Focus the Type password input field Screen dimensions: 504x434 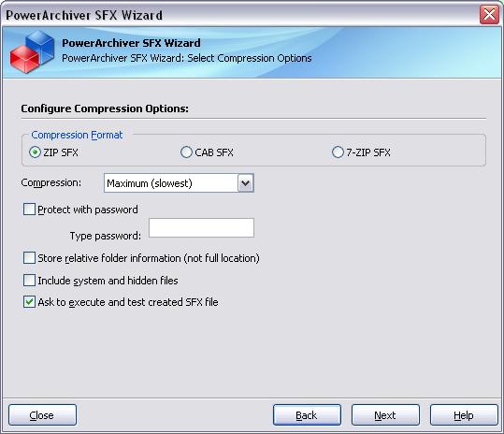[x=202, y=228]
